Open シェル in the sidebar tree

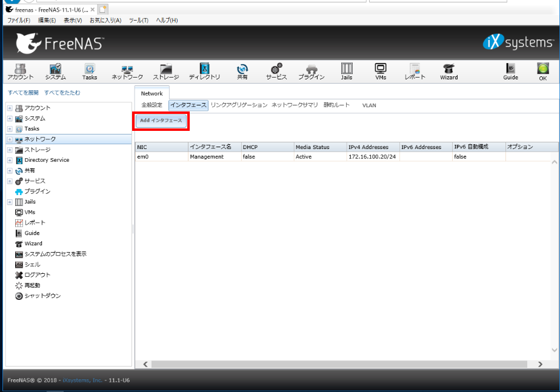point(32,265)
